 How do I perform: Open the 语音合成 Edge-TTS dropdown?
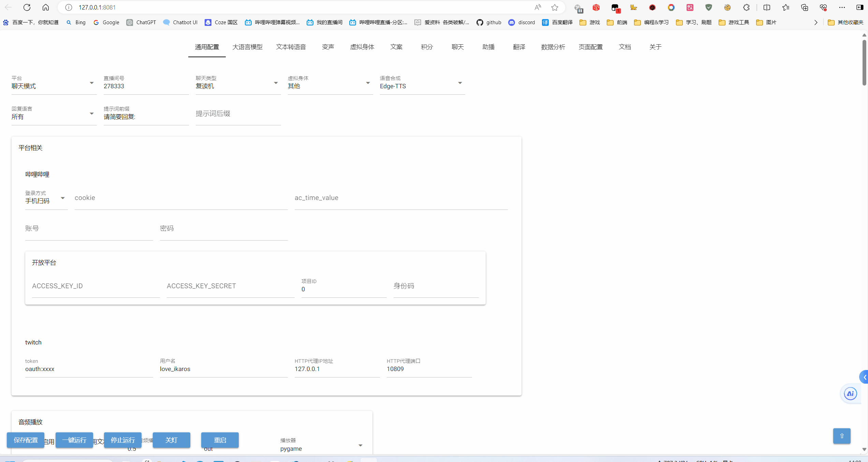(x=422, y=86)
